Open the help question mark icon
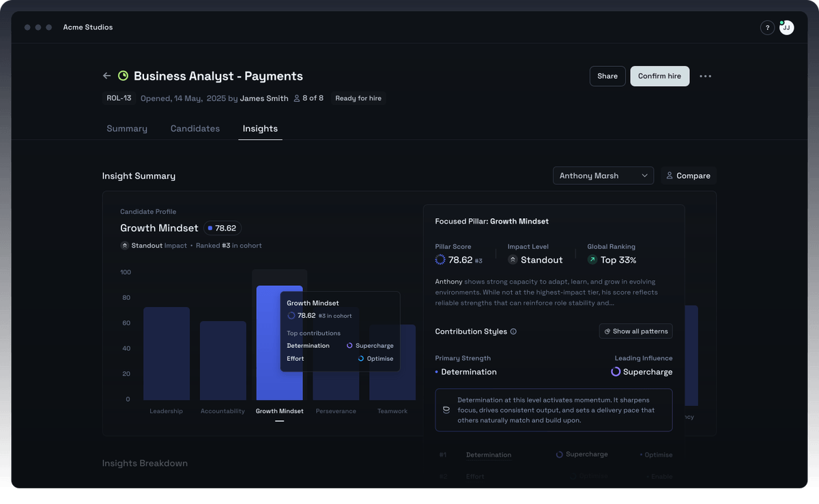Image resolution: width=819 pixels, height=504 pixels. [x=767, y=27]
